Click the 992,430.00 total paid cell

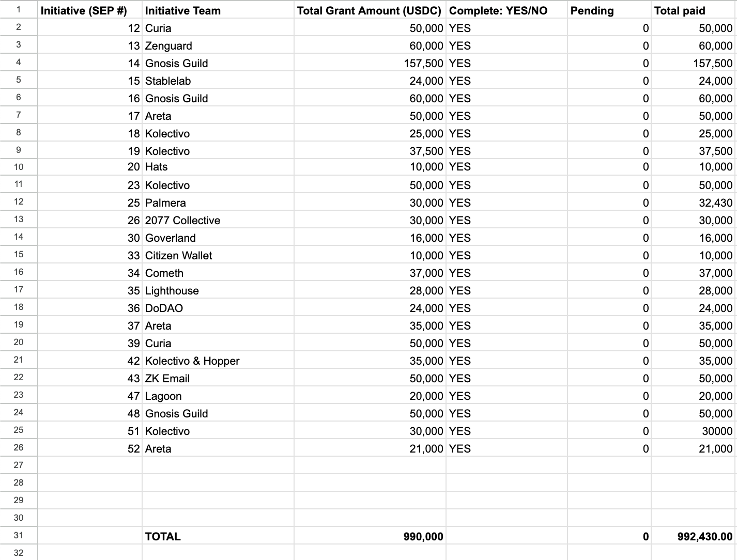[694, 536]
